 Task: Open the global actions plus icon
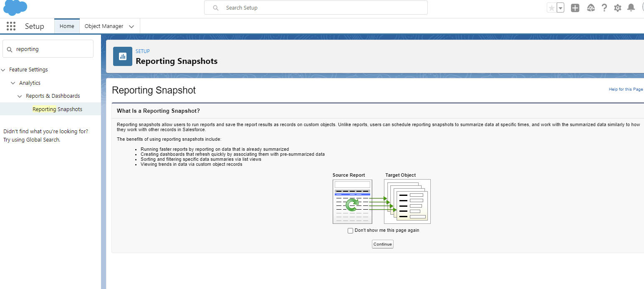click(x=575, y=8)
